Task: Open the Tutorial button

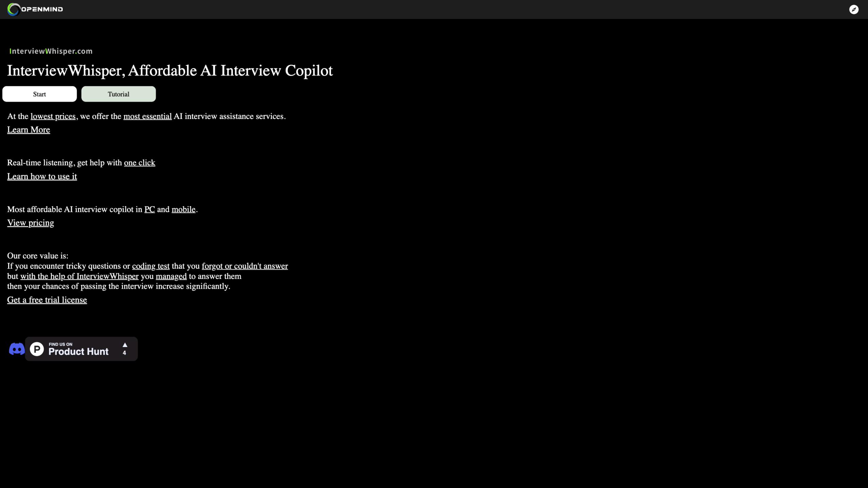Action: [119, 94]
